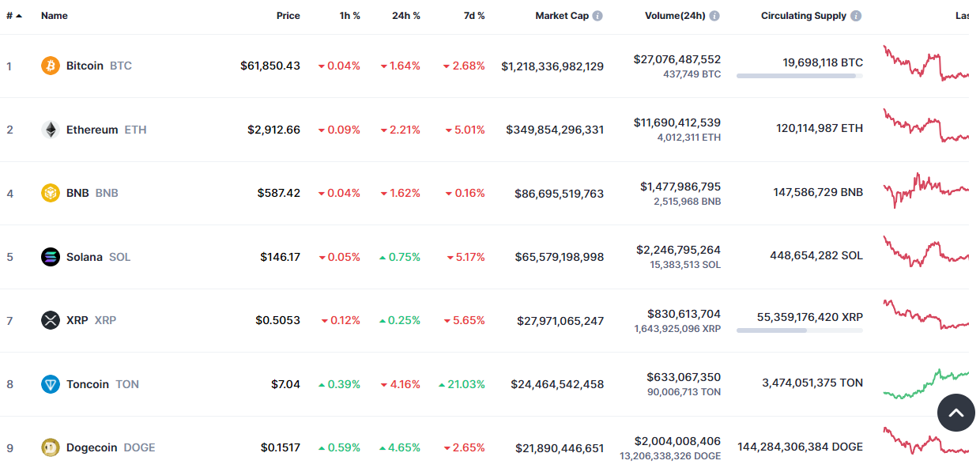Viewport: 980px width, 468px height.
Task: Open Toncoin green 7-day sparkline chart
Action: 925,383
